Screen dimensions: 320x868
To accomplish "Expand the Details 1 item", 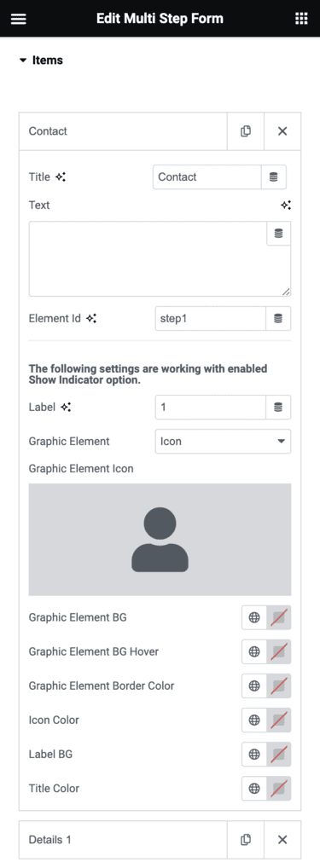I will 123,840.
